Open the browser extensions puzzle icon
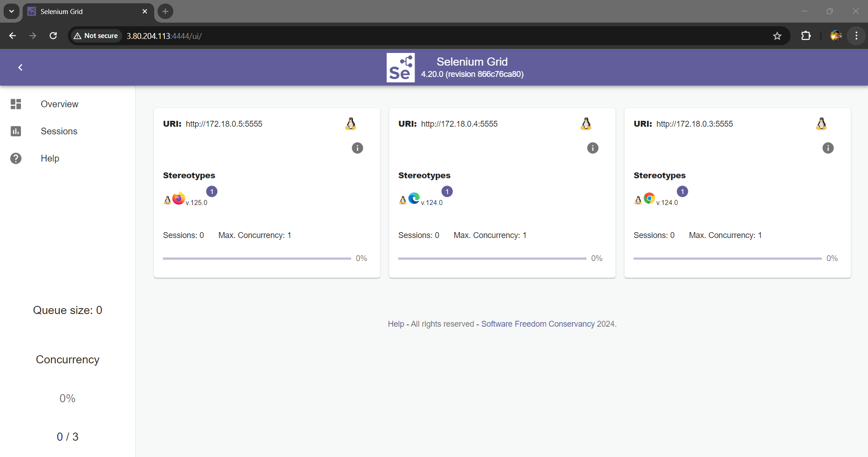The height and width of the screenshot is (457, 868). point(806,36)
